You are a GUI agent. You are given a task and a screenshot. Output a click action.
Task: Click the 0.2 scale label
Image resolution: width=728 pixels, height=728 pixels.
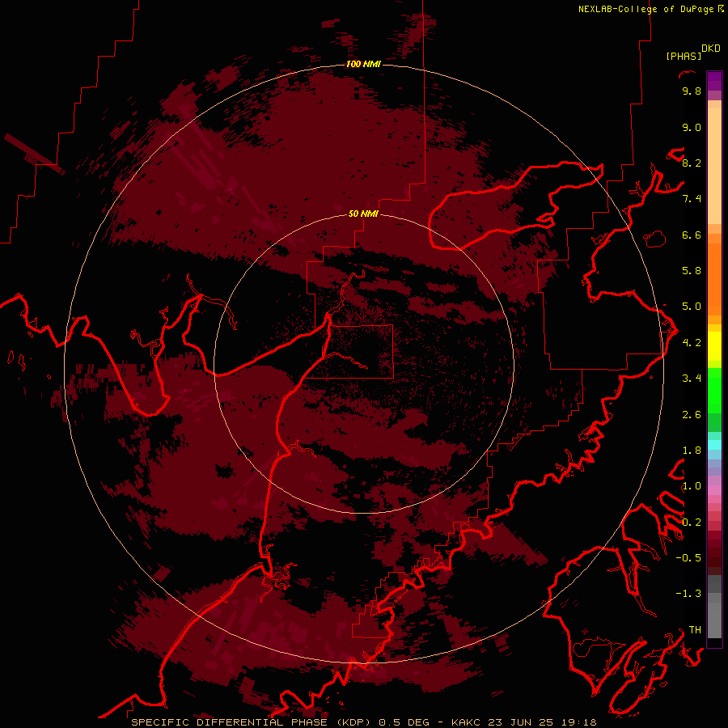(x=692, y=523)
